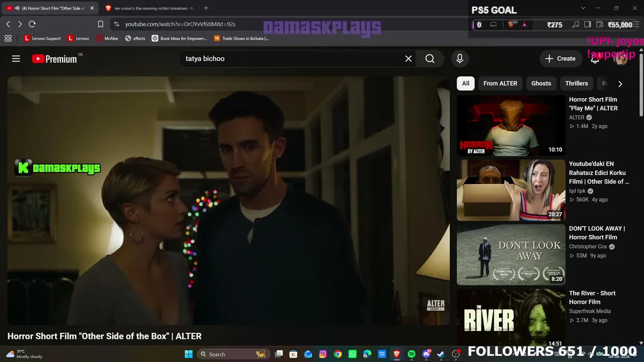Open the Brave playlist music icon
644x362 pixels.
576,25
